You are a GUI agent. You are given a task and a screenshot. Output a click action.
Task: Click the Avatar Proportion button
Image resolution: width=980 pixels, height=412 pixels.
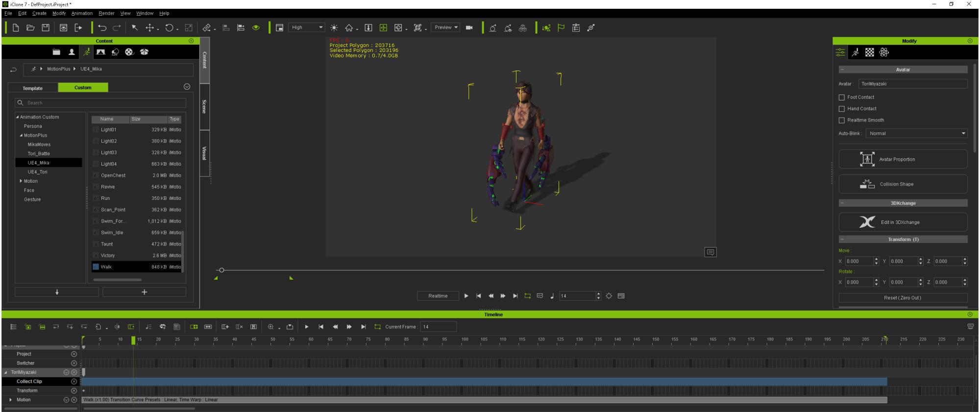coord(903,159)
